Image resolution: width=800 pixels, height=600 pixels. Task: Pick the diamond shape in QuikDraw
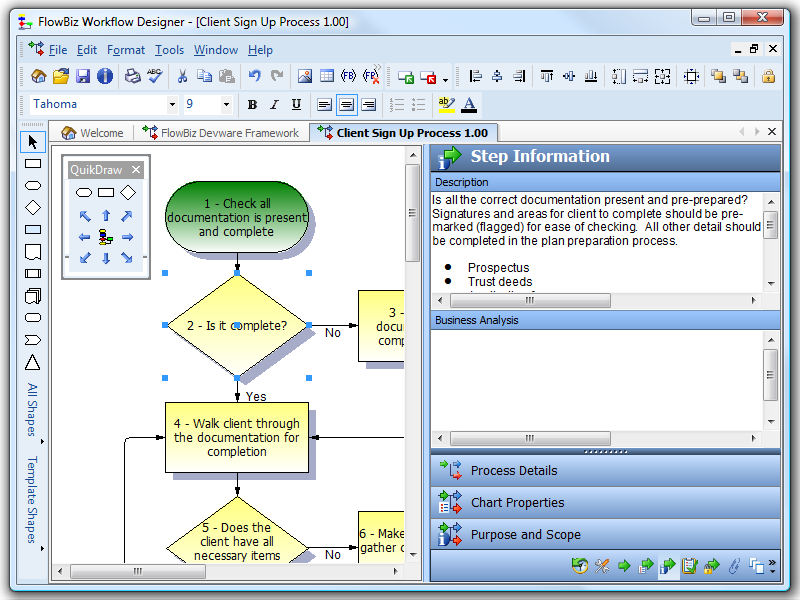click(128, 193)
